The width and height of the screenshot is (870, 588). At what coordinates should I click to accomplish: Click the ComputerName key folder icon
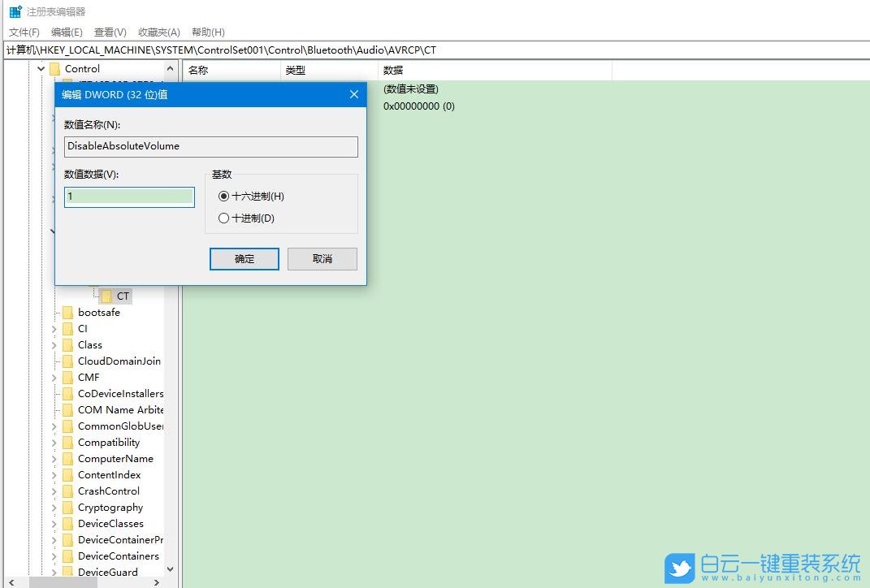tap(68, 458)
